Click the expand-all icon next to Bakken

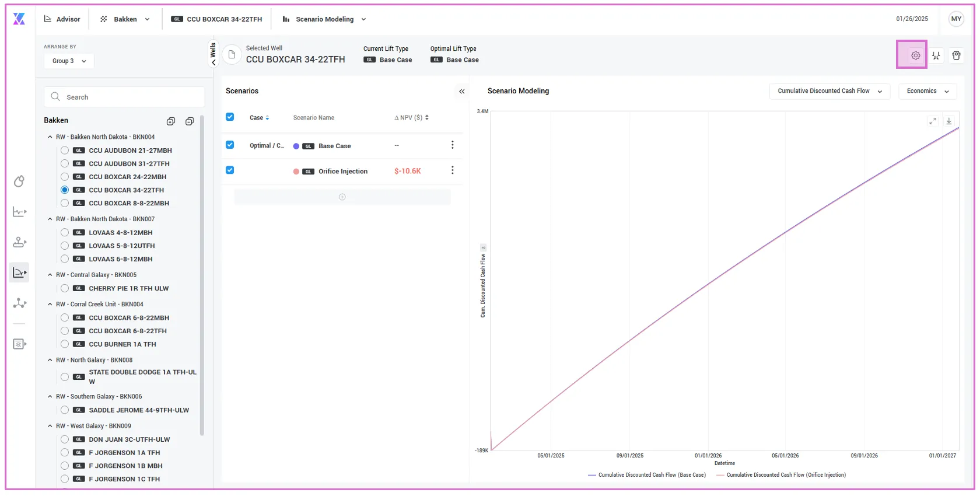pos(171,121)
